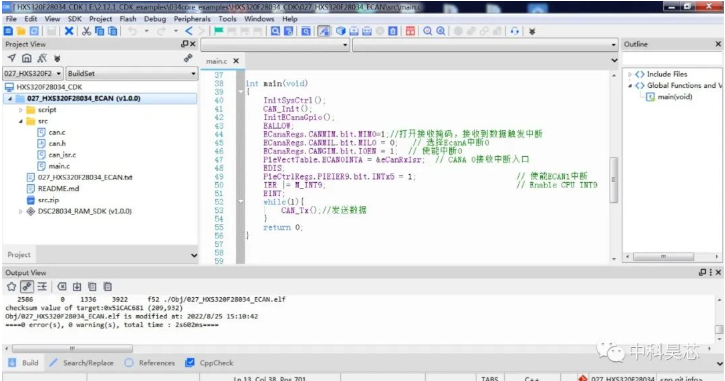Click the blue cube Build icon

click(x=341, y=31)
